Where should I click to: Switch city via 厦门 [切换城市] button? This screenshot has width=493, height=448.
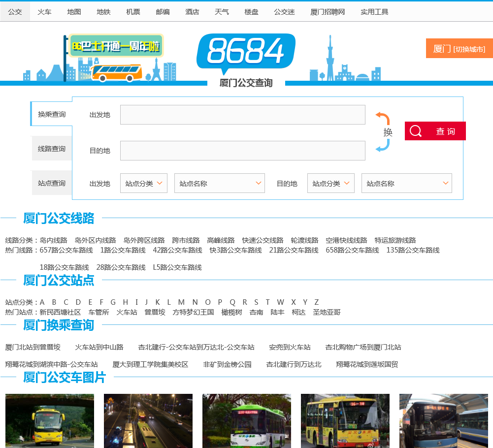pos(460,48)
